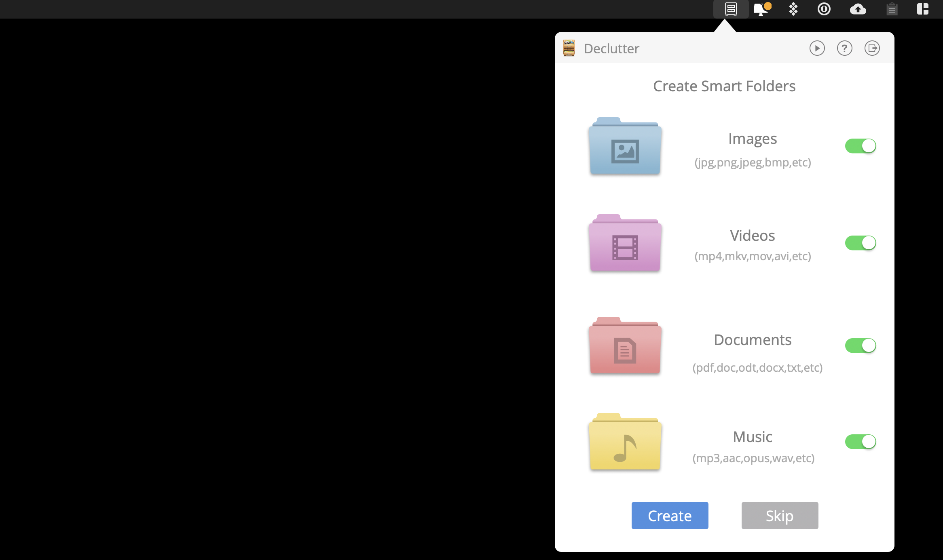This screenshot has height=560, width=943.
Task: Turn off the Videos smart folder toggle
Action: [x=861, y=243]
